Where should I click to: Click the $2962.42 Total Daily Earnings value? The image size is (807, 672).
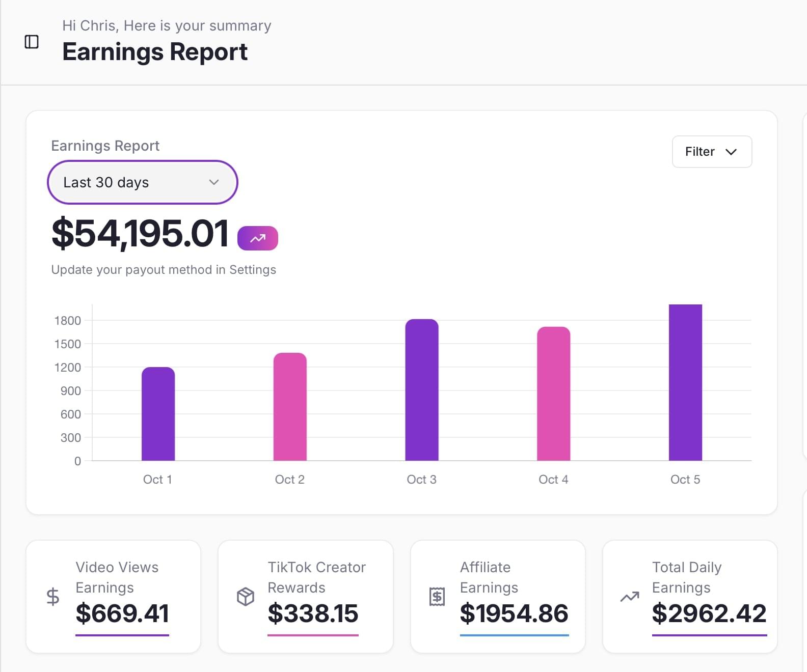coord(709,613)
